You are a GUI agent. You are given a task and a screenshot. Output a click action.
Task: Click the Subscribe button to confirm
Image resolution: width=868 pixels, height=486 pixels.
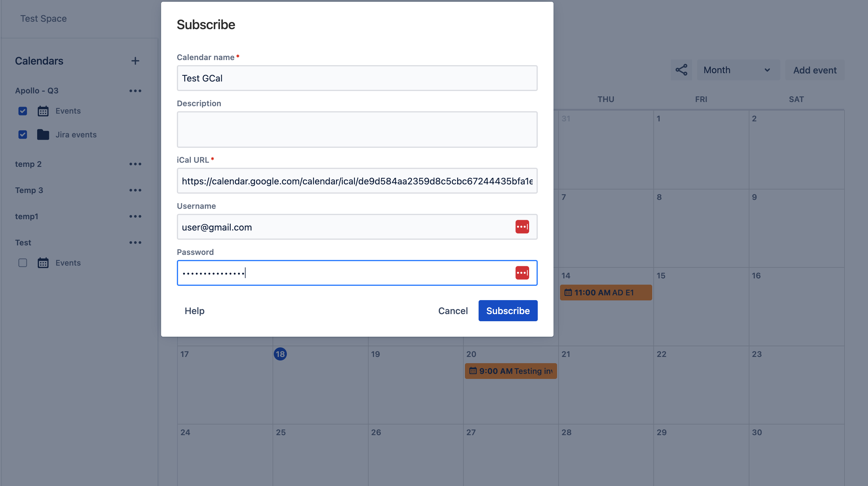click(508, 310)
